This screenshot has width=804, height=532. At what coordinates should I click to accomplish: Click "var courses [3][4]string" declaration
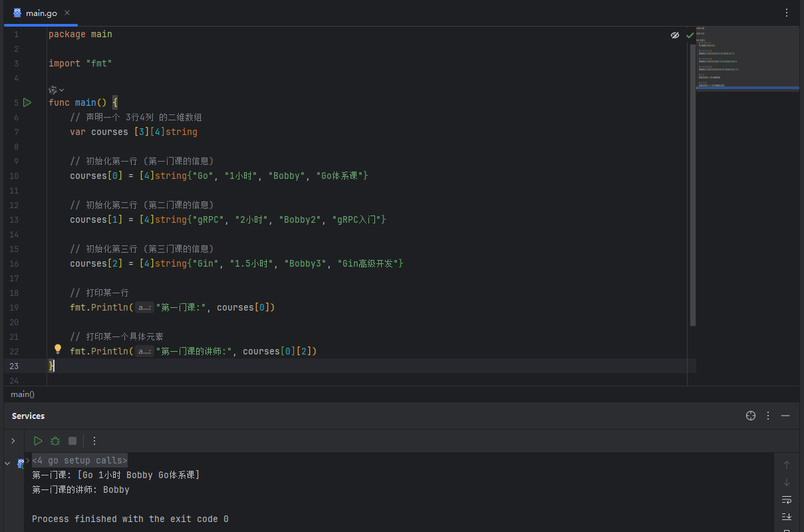click(134, 132)
